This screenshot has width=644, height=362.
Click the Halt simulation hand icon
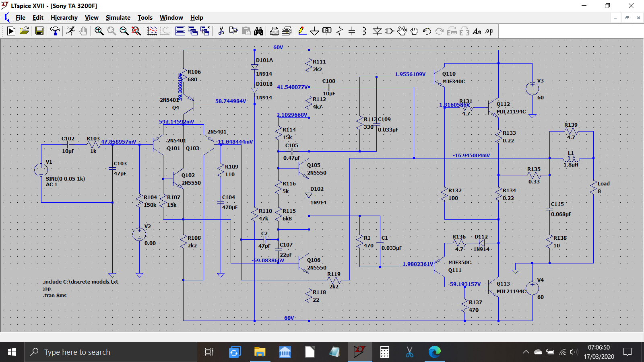point(83,31)
